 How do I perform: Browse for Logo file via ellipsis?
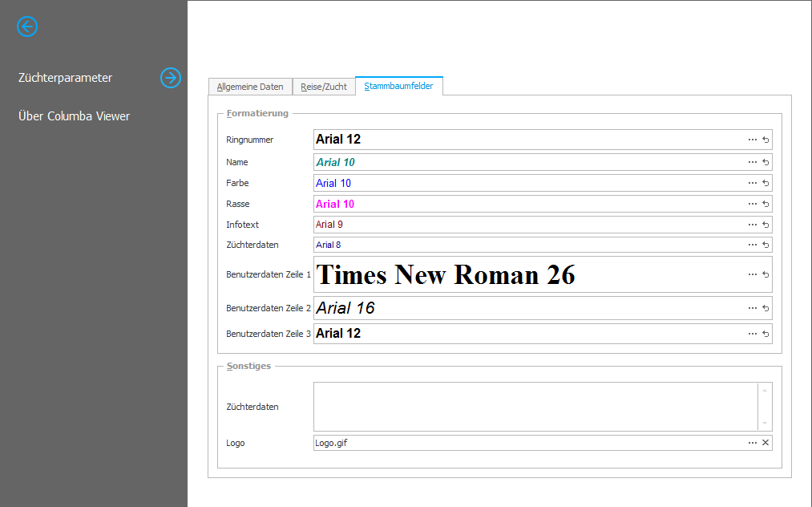pos(752,443)
